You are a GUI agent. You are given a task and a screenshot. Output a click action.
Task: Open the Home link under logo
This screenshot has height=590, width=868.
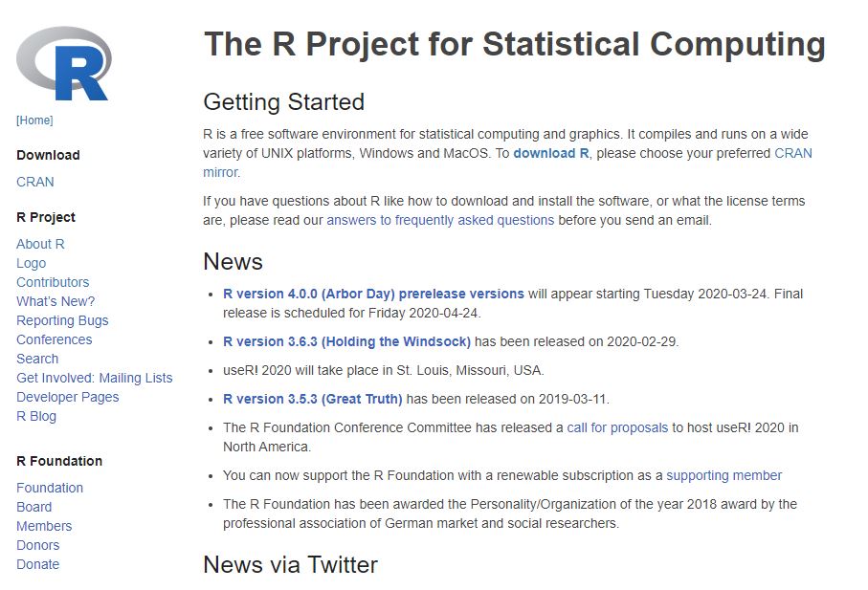click(x=34, y=120)
